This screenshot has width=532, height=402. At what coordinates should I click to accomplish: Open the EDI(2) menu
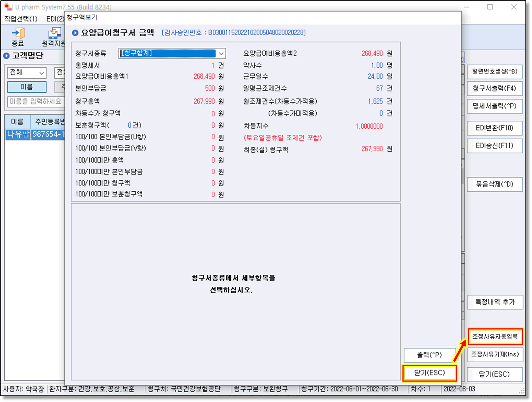(55, 19)
